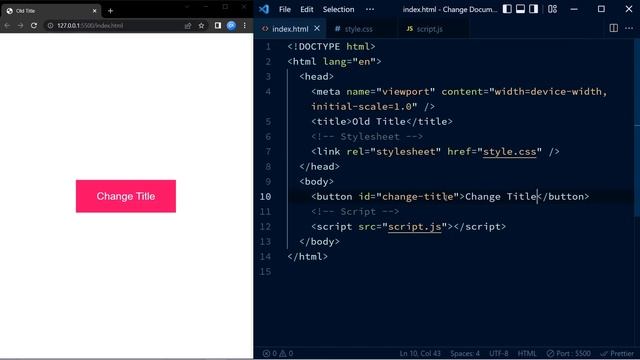Expand the hidden menus ellipsis in VS Code
Screen dimensions: 640x360
pyautogui.click(x=370, y=9)
